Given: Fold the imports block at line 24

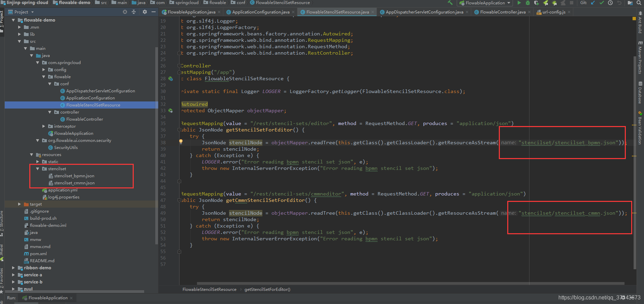Looking at the screenshot, I should [179, 53].
